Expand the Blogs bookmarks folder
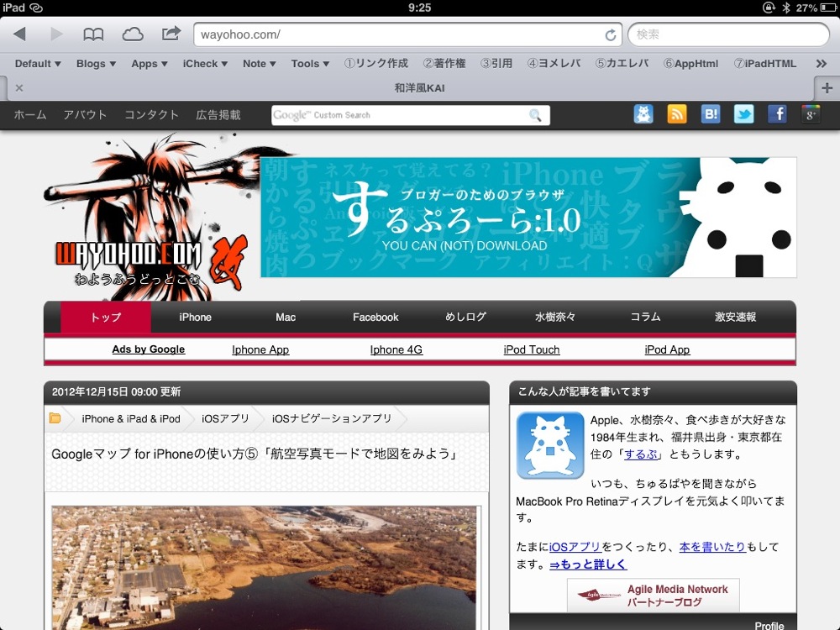 pos(96,64)
